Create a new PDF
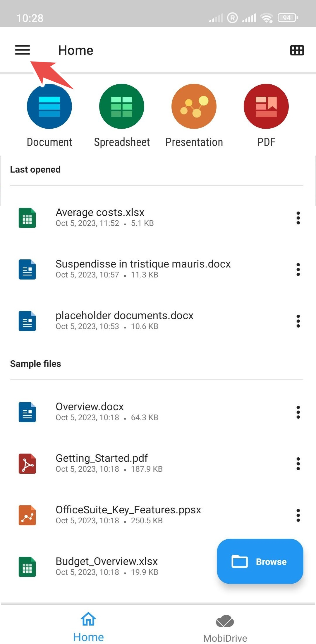The height and width of the screenshot is (644, 316). pyautogui.click(x=266, y=106)
